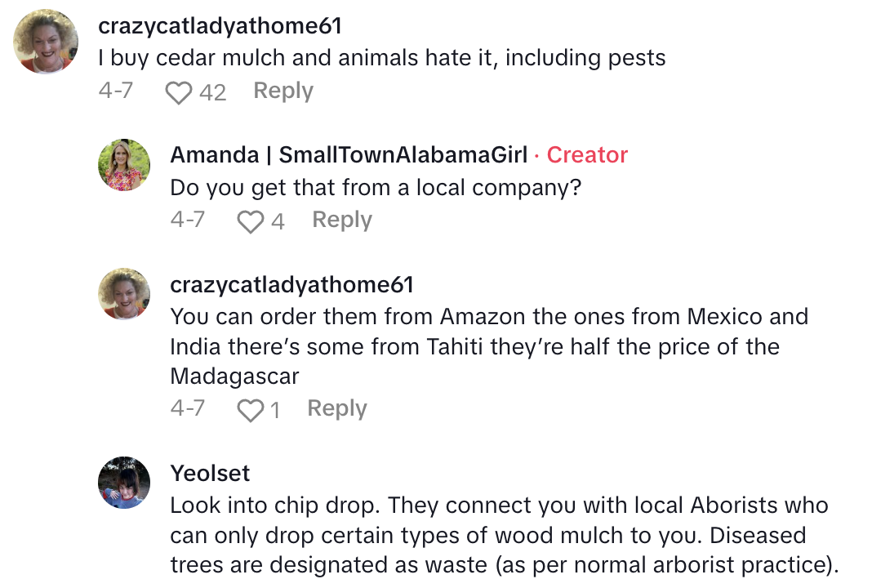Tap the like count of 1 on the Amazon reply
Viewport: 872px width, 588px height.
tap(274, 410)
